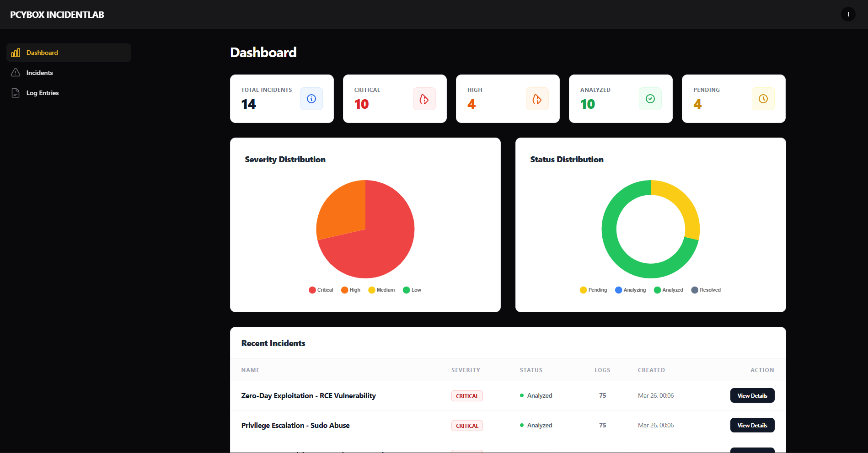
Task: Click the Recent Incidents heading
Action: 273,343
